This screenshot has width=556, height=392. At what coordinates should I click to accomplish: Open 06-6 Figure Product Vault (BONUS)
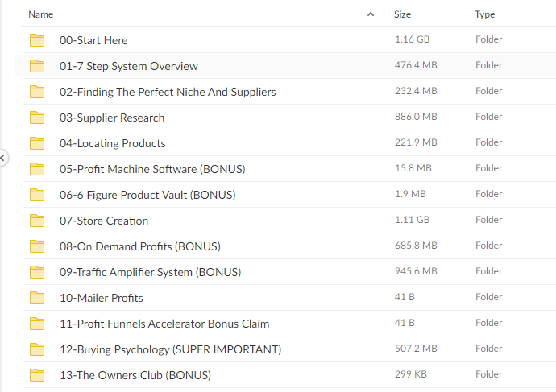pos(147,195)
